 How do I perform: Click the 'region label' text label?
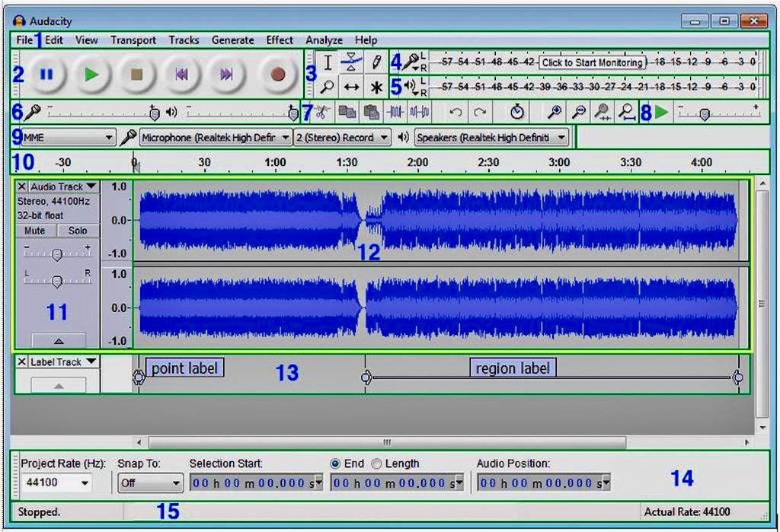pyautogui.click(x=513, y=368)
